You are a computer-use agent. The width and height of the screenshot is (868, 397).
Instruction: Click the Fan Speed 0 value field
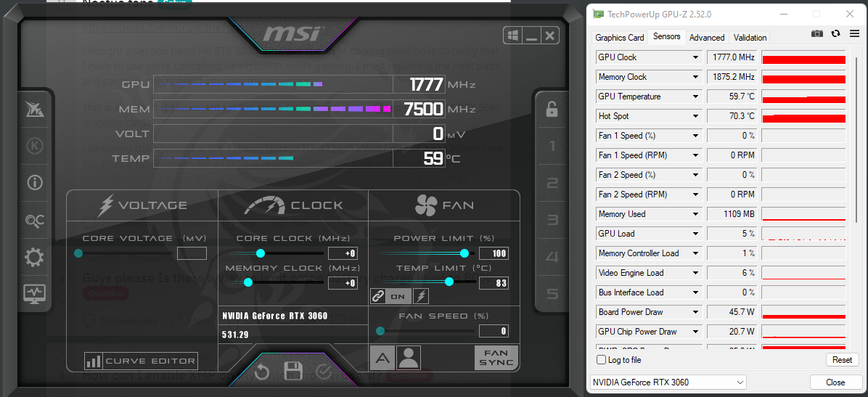(x=494, y=331)
